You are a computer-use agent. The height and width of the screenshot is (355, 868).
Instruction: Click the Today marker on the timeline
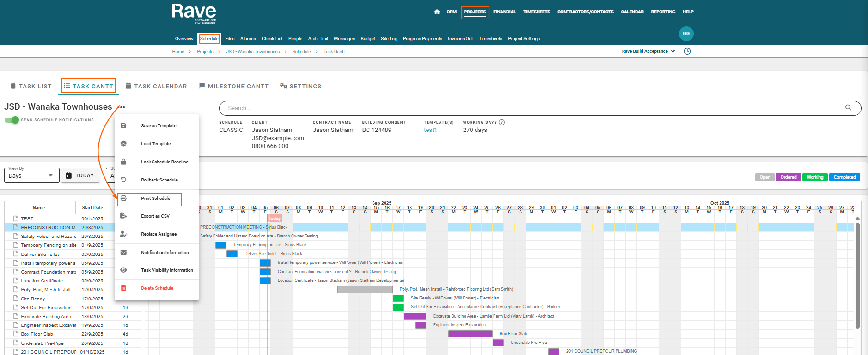click(275, 218)
